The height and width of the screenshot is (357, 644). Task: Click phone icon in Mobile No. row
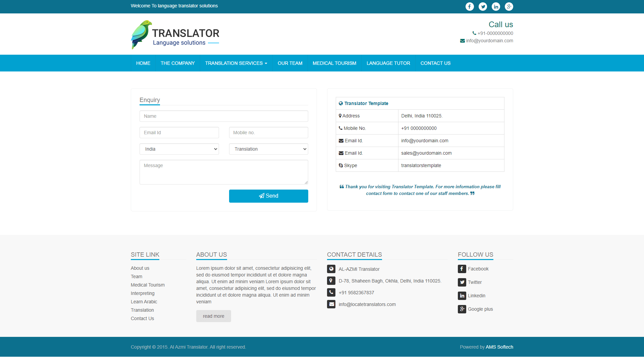pos(341,128)
